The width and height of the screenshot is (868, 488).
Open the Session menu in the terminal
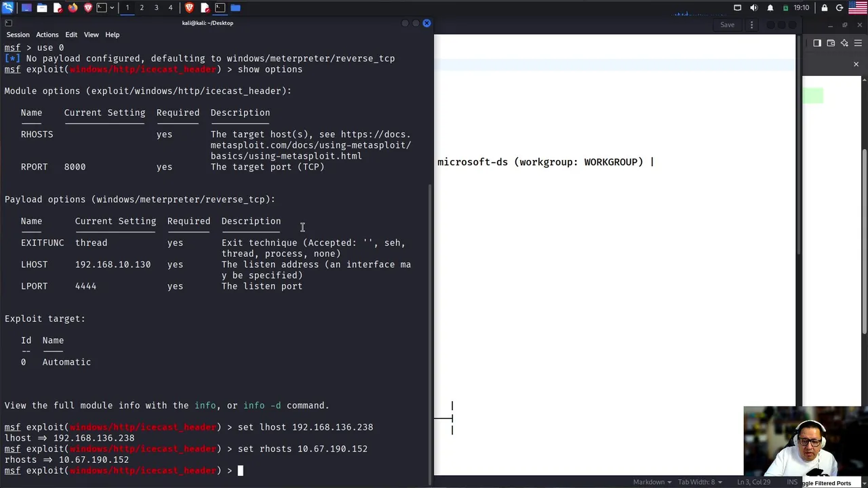pos(18,35)
